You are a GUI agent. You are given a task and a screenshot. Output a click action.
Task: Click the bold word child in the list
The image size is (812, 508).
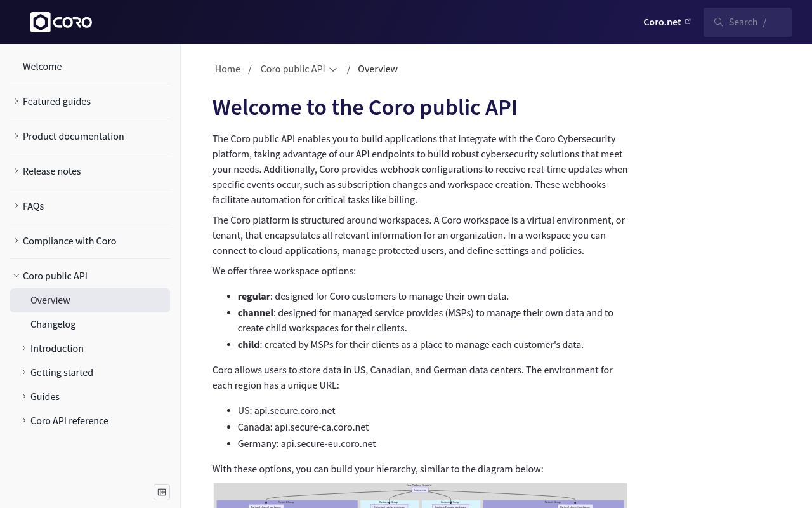(249, 345)
